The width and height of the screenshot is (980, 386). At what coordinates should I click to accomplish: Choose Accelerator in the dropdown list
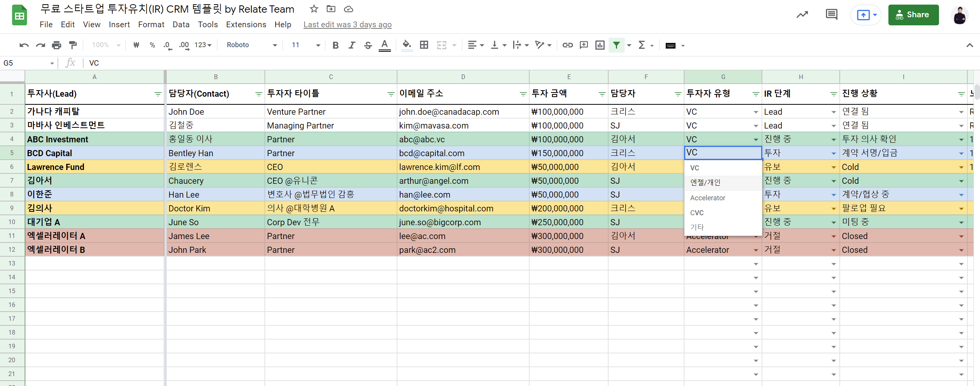723,198
